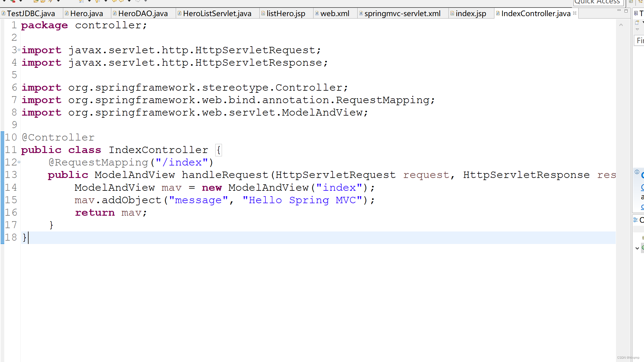Open the Task List view menu triangle
This screenshot has height=362, width=644.
pyautogui.click(x=637, y=30)
